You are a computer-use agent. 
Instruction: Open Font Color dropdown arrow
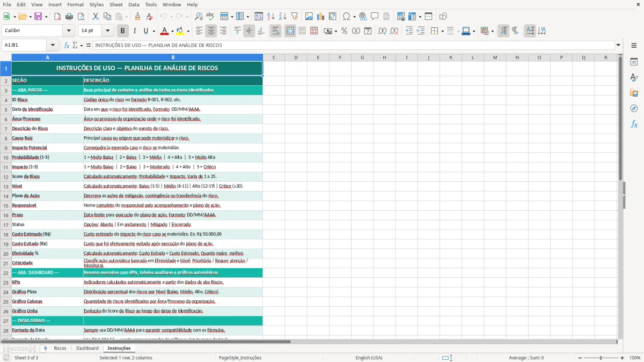173,31
